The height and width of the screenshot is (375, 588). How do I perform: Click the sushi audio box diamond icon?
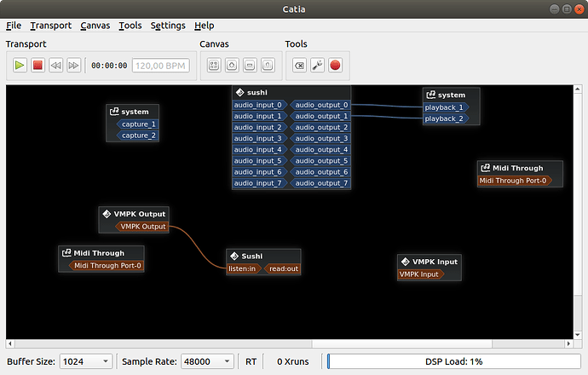[x=240, y=92]
